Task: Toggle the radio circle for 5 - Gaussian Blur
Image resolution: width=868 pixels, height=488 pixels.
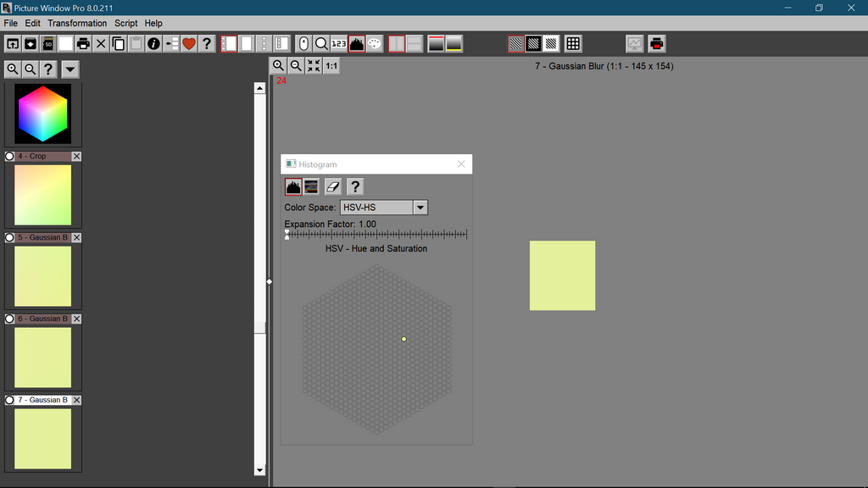Action: point(10,238)
